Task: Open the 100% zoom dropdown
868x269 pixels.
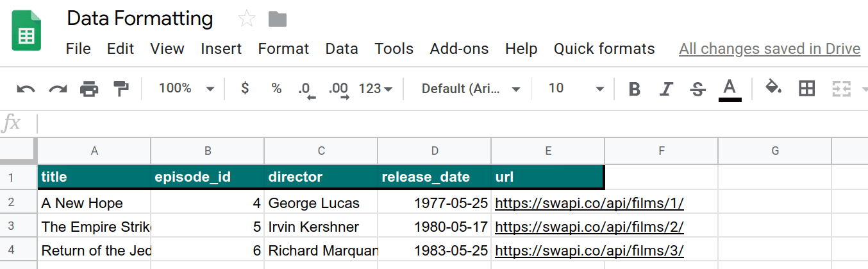Action: 186,89
